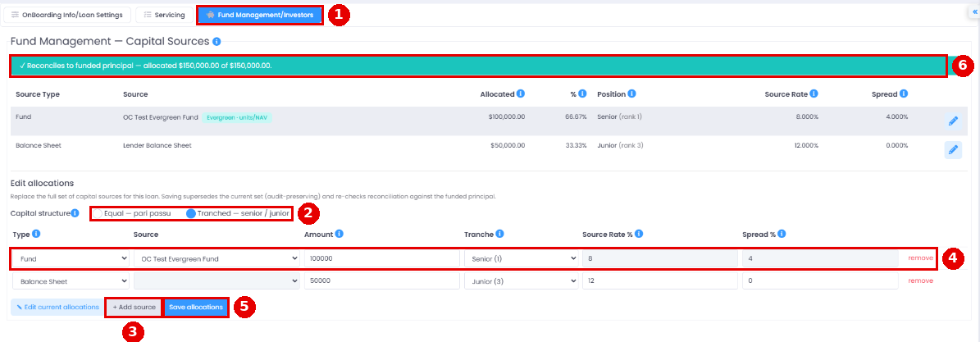Screen dimensions: 980x342
Task: Open the empty Source dropdown in Balance Sheet row
Action: (217, 280)
